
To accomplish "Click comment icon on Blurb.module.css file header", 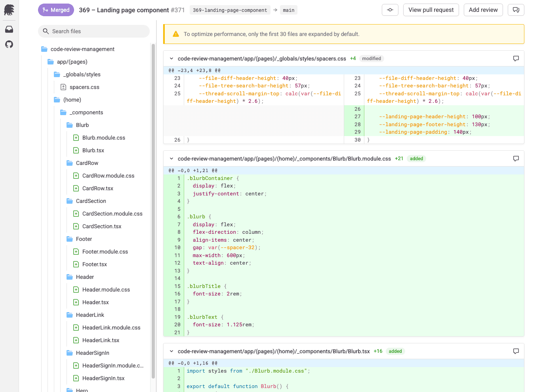I will click(516, 159).
